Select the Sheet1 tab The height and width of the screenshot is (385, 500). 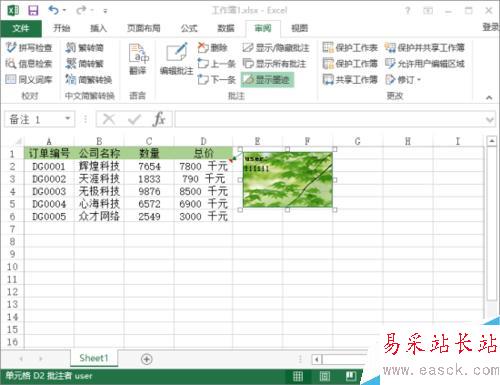point(94,358)
